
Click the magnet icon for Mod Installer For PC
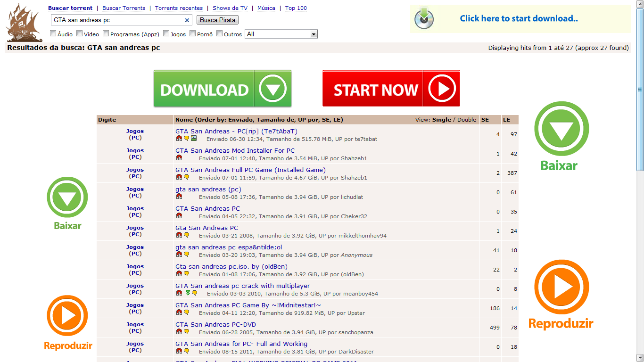tap(179, 158)
